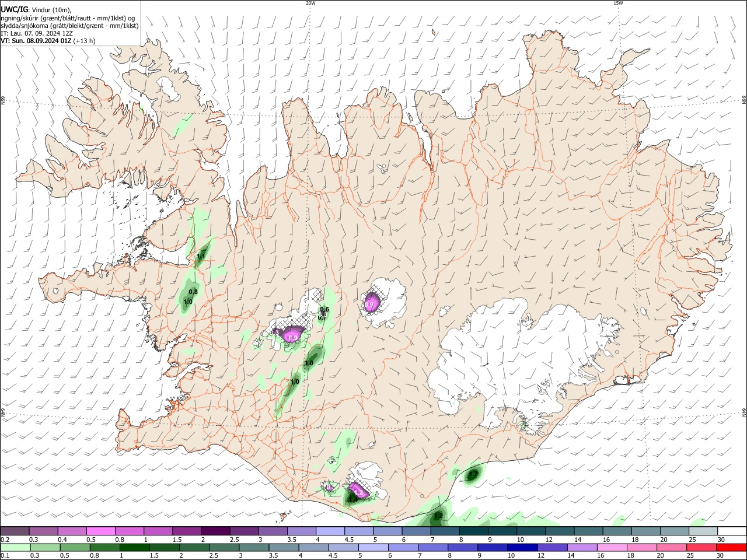Click the UWC/IG title text
The height and width of the screenshot is (560, 747).
point(15,10)
